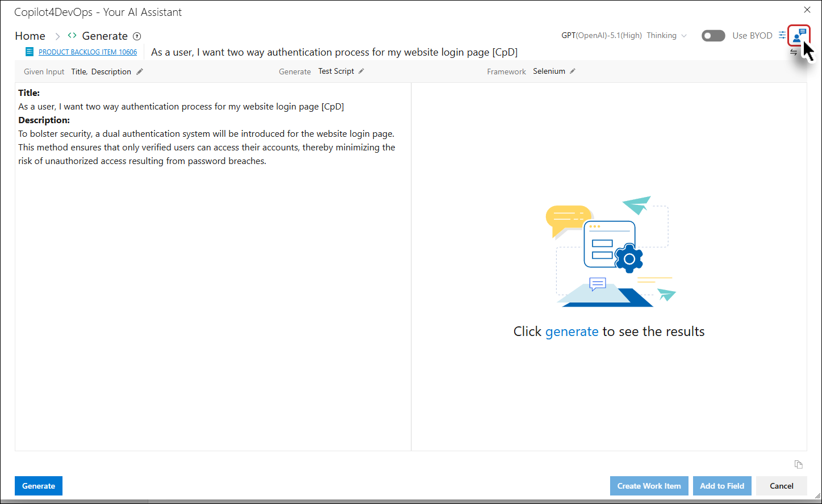
Task: Open the settings sliders icon beside Use BYOD
Action: (782, 35)
